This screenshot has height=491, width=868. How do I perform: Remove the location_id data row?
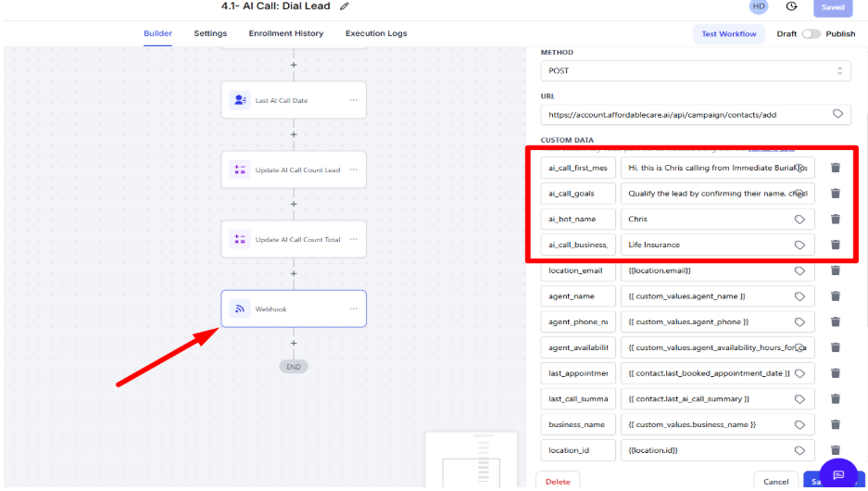835,450
